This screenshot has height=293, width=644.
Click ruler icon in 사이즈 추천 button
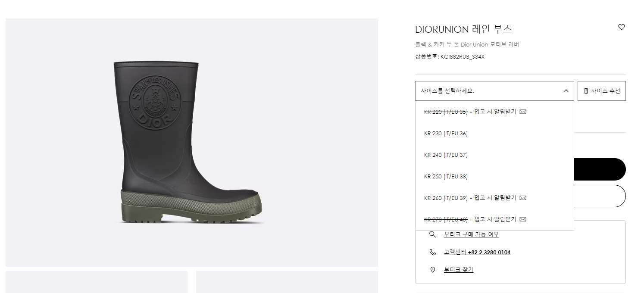(x=586, y=91)
